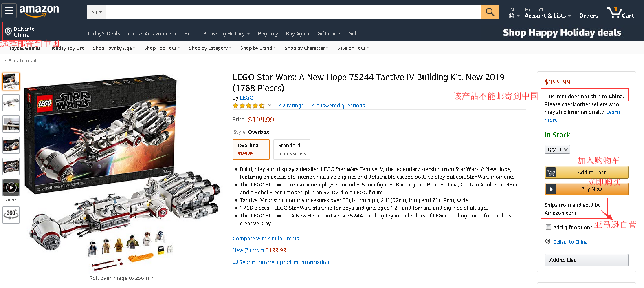Play the product video thumbnail
This screenshot has height=288, width=644.
pyautogui.click(x=11, y=188)
